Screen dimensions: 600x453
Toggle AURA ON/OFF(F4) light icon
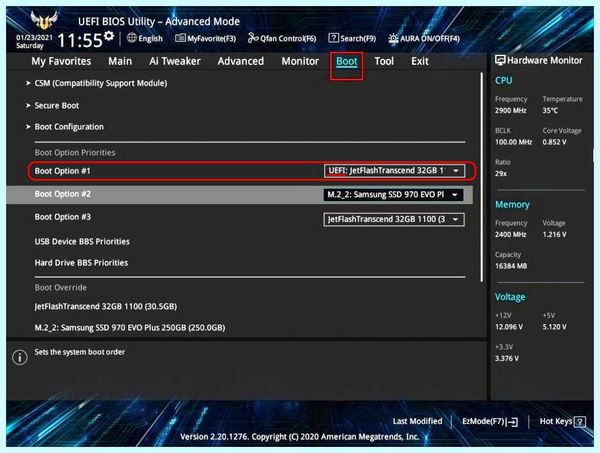tap(393, 38)
